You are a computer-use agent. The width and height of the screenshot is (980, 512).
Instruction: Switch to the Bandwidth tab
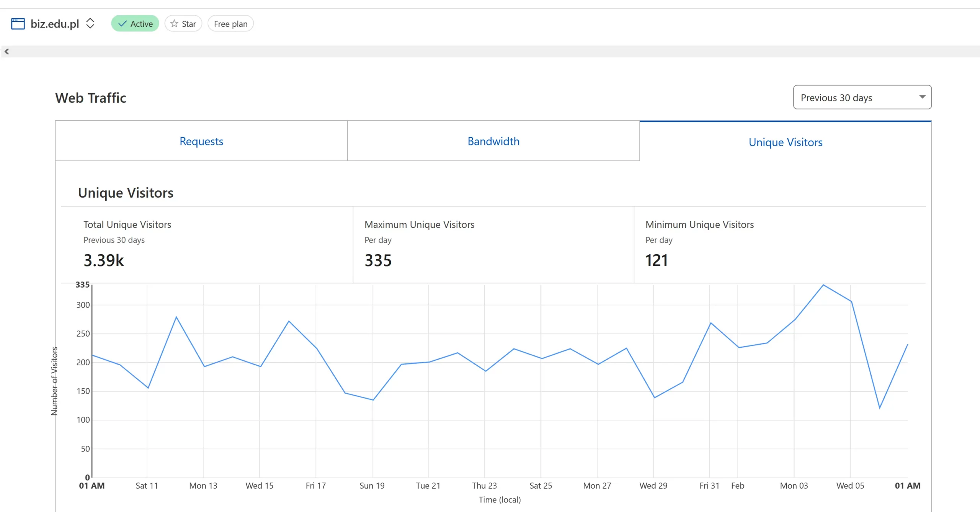[x=493, y=141]
